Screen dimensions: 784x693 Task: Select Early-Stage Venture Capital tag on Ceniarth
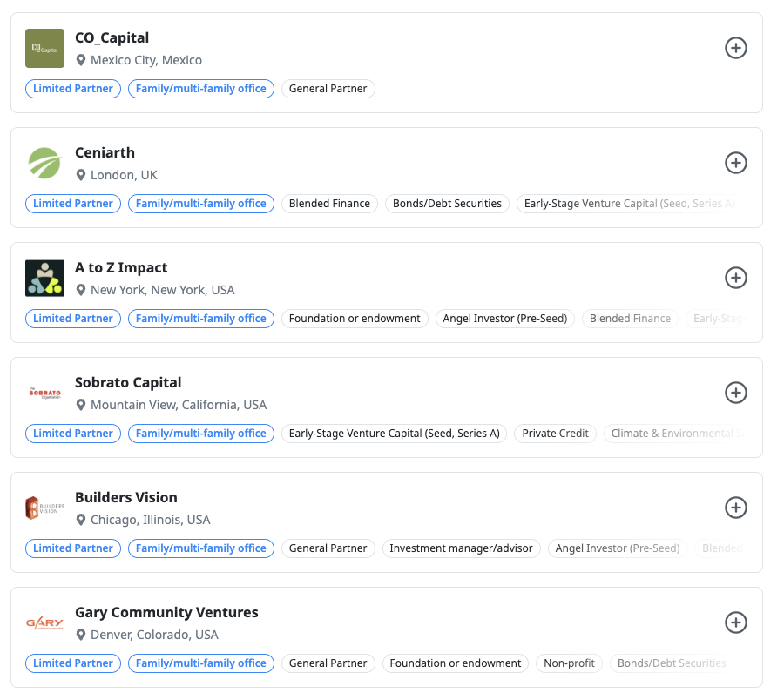click(629, 204)
